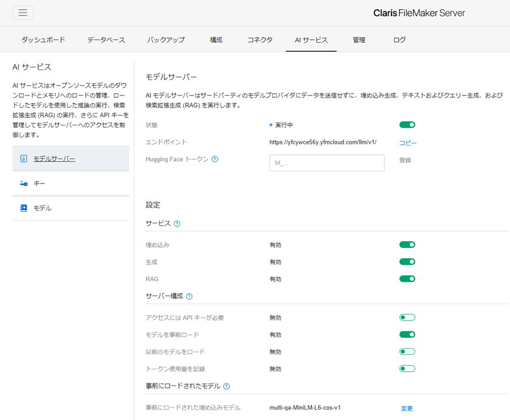Click the help icon beside サービス
Image resolution: width=510 pixels, height=420 pixels.
point(177,224)
